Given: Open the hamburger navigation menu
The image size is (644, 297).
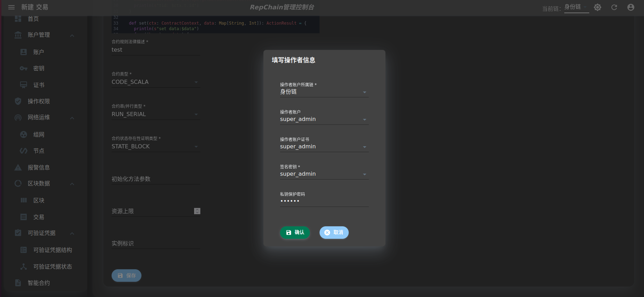Looking at the screenshot, I should point(11,7).
